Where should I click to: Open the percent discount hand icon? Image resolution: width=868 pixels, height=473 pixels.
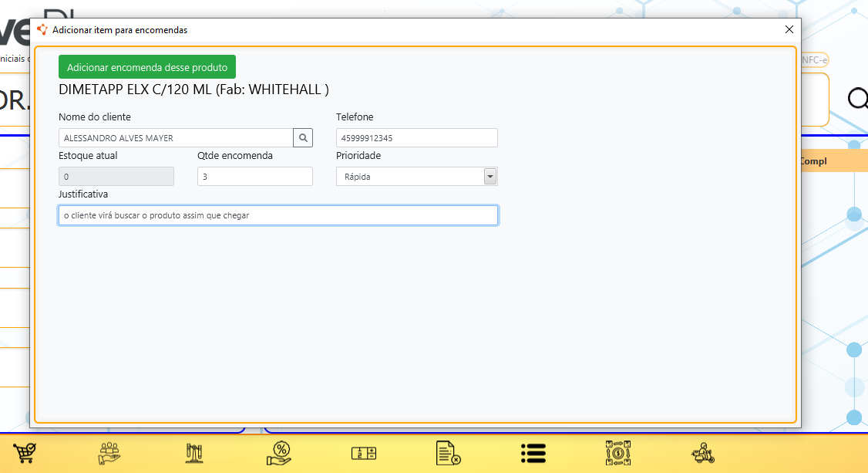coord(279,453)
